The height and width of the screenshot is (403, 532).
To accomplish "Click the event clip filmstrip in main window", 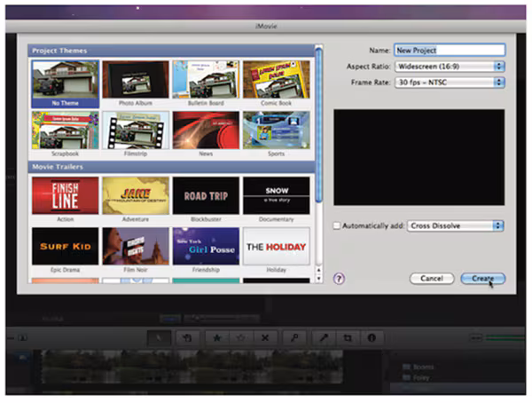I will point(192,367).
